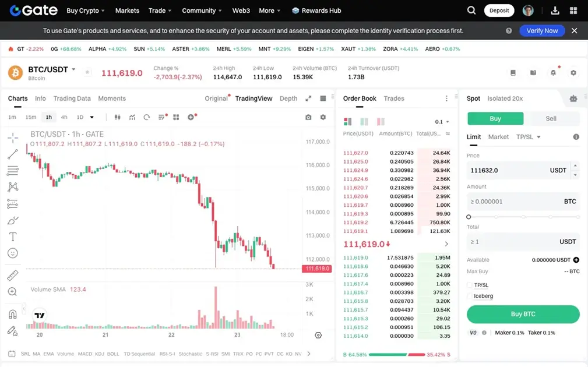Switch to the Depth chart view
The height and width of the screenshot is (367, 588).
pyautogui.click(x=288, y=98)
